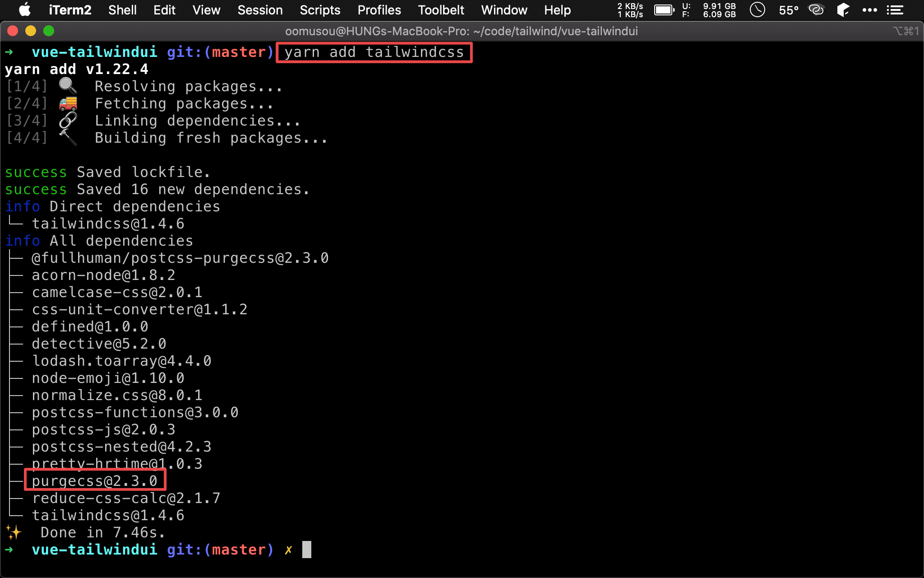924x578 pixels.
Task: Click the 'yarn add v1.22.4' line
Action: [76, 69]
